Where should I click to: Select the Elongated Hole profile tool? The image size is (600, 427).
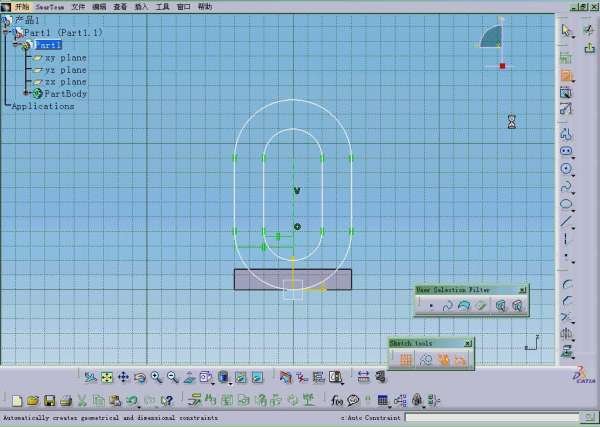point(566,151)
